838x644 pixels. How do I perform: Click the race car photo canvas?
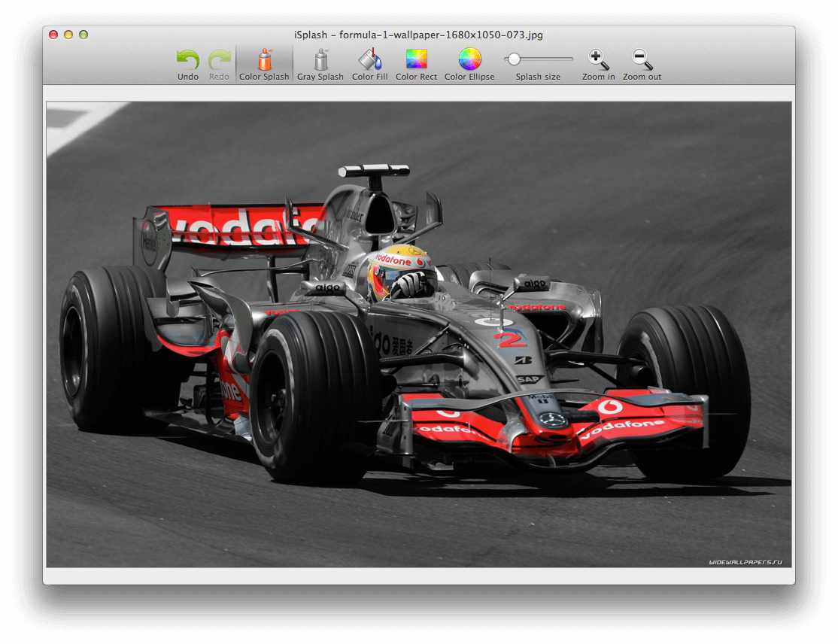click(419, 334)
